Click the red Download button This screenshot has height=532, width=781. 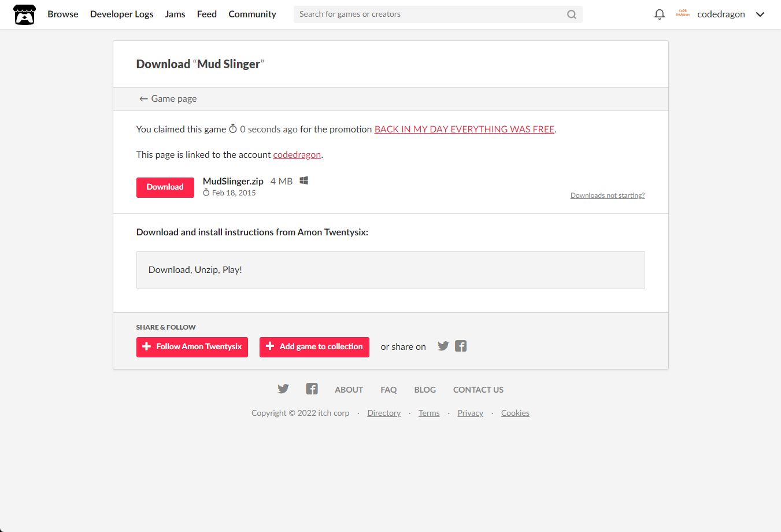point(165,187)
